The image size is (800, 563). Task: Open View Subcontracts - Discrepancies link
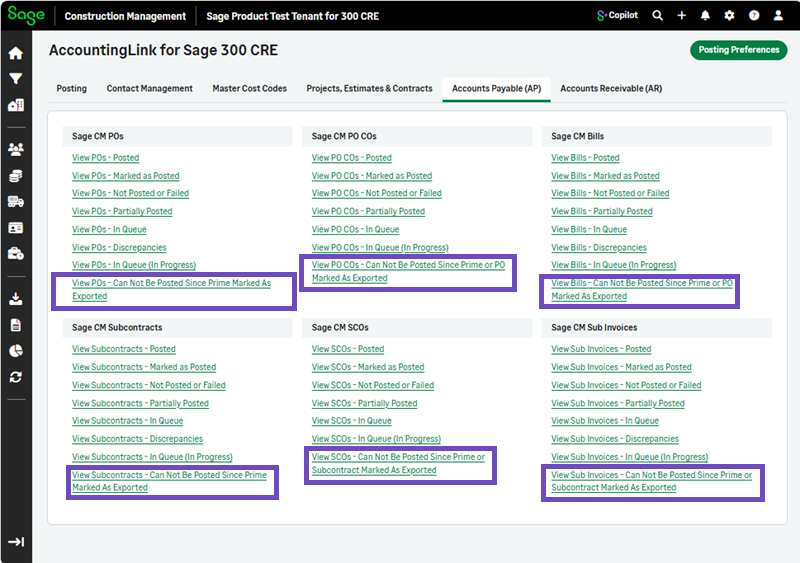click(137, 439)
